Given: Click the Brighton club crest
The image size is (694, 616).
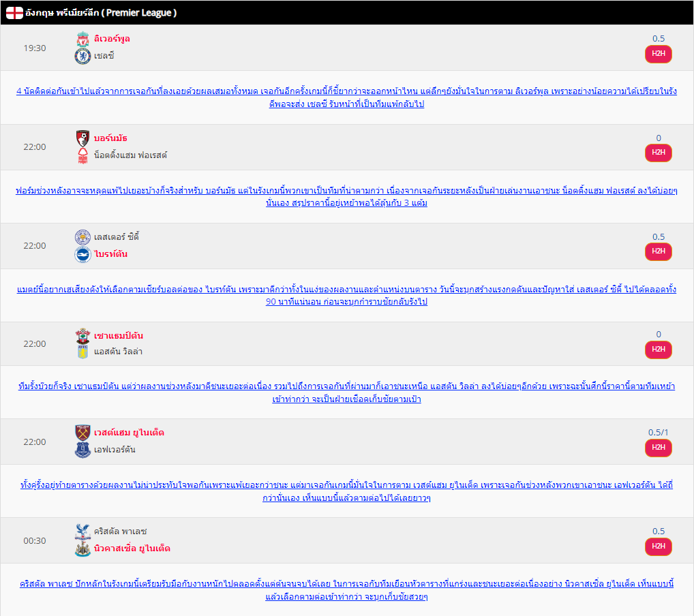Looking at the screenshot, I should tap(82, 254).
